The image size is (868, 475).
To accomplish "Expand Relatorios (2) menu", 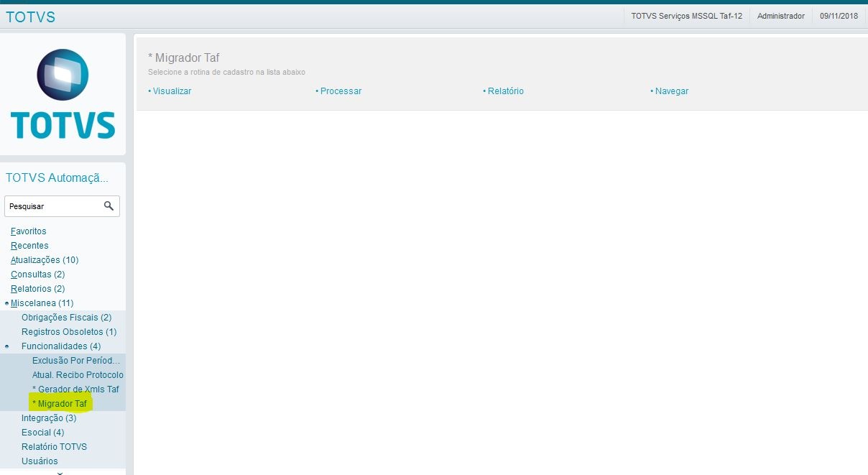I will coord(38,289).
